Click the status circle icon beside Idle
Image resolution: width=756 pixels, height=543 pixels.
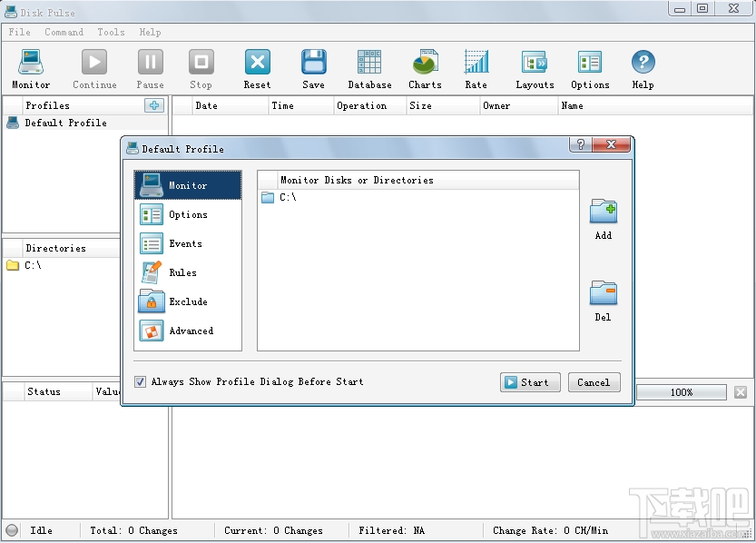12,530
